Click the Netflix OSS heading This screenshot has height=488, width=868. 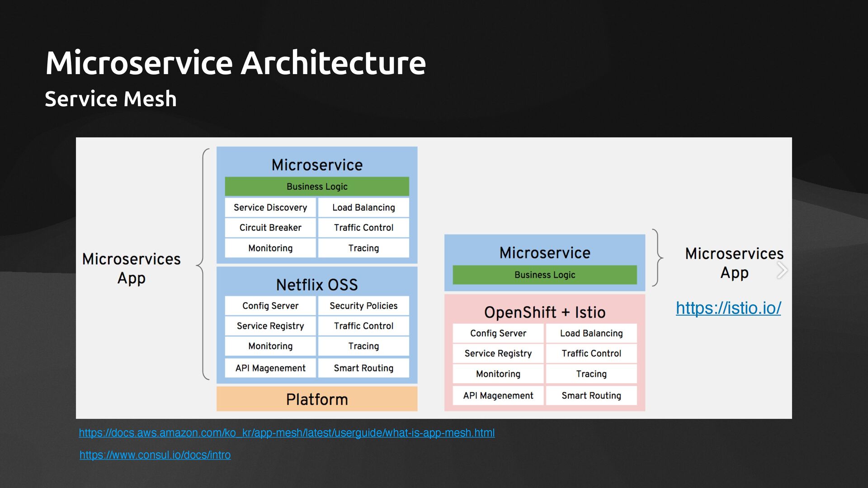316,285
